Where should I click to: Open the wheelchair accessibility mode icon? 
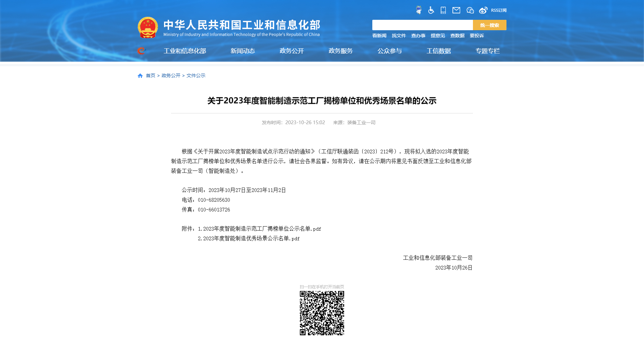point(431,10)
